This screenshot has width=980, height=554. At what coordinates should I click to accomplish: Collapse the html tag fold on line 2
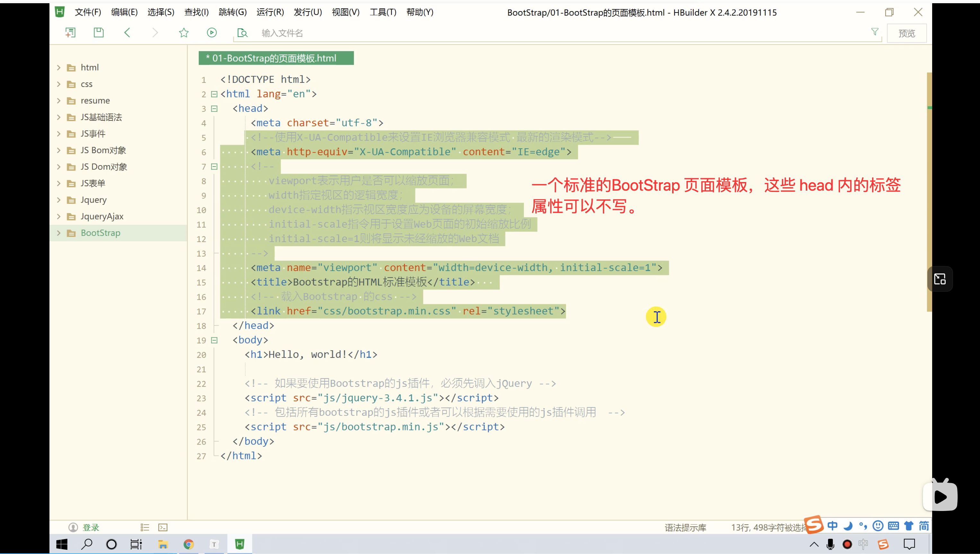click(214, 94)
